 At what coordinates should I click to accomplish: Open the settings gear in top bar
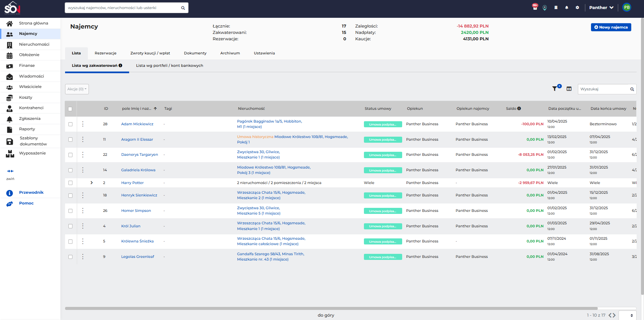tap(577, 7)
